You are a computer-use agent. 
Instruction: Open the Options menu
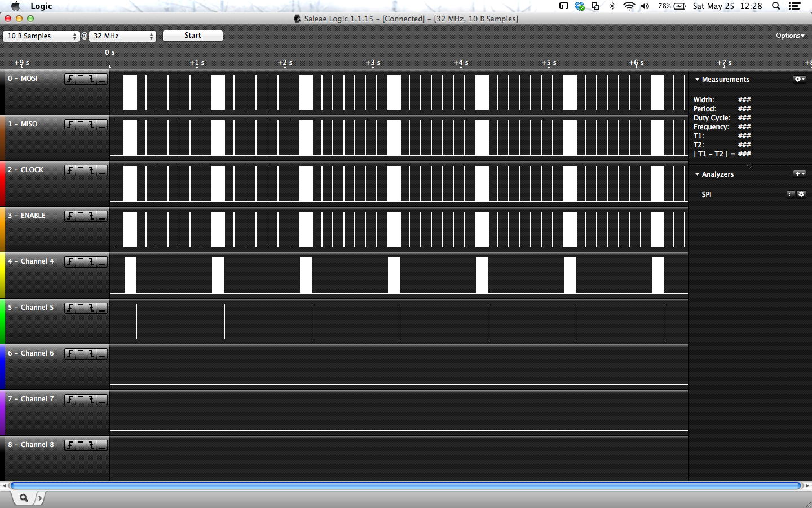(x=790, y=36)
